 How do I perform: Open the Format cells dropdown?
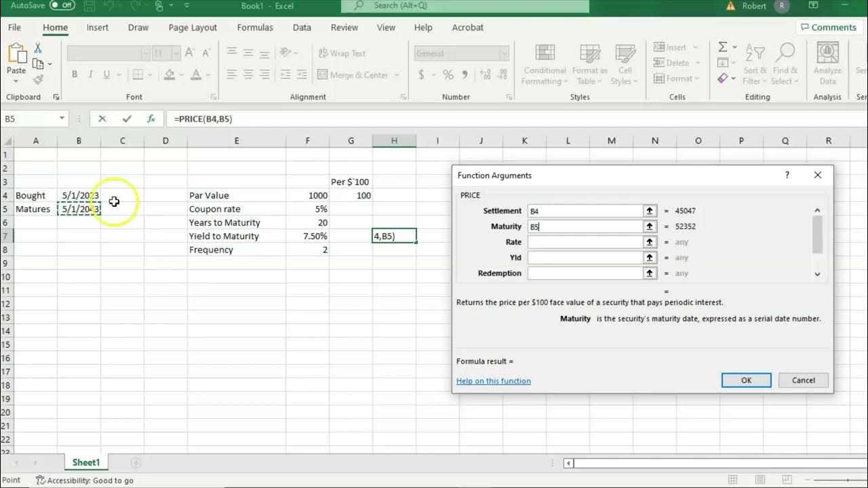698,79
